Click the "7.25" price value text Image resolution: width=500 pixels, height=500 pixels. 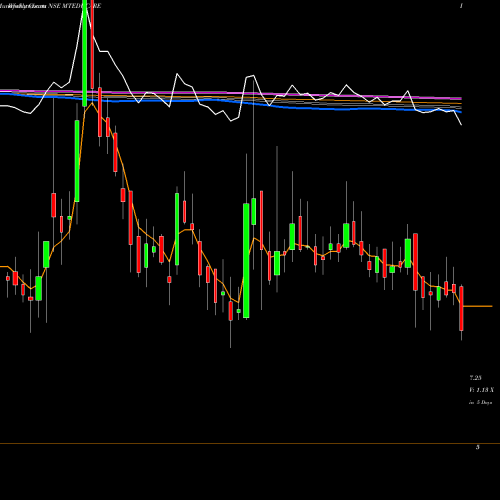tap(475, 378)
